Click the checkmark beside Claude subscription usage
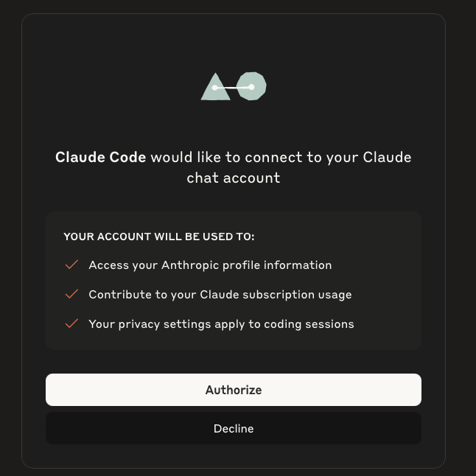 (71, 294)
